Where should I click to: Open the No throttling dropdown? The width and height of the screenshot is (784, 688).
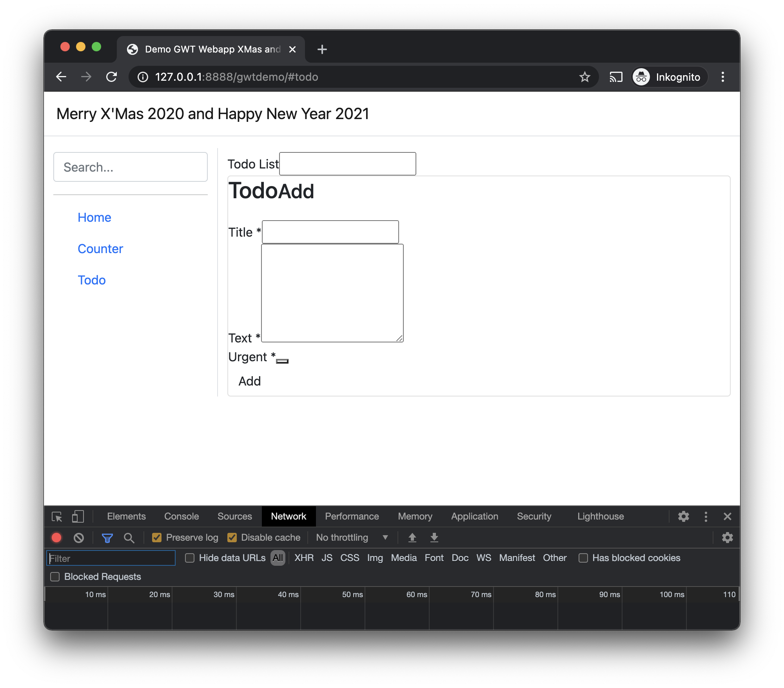pyautogui.click(x=352, y=538)
